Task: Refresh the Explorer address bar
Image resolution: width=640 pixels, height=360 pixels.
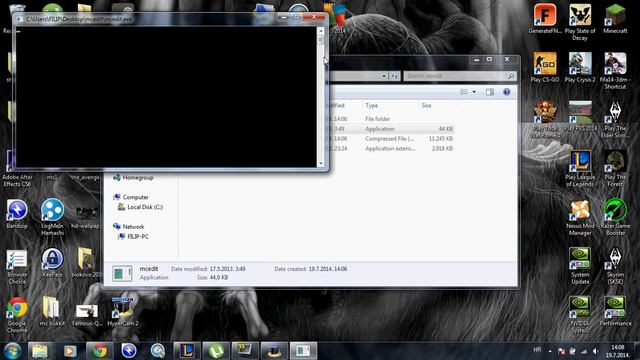Action: pyautogui.click(x=394, y=76)
